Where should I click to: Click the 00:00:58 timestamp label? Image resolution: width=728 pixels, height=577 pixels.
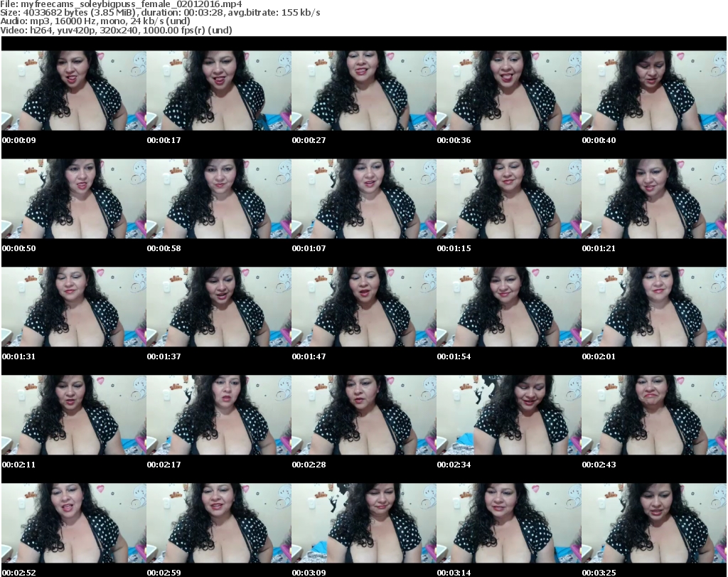pyautogui.click(x=164, y=248)
